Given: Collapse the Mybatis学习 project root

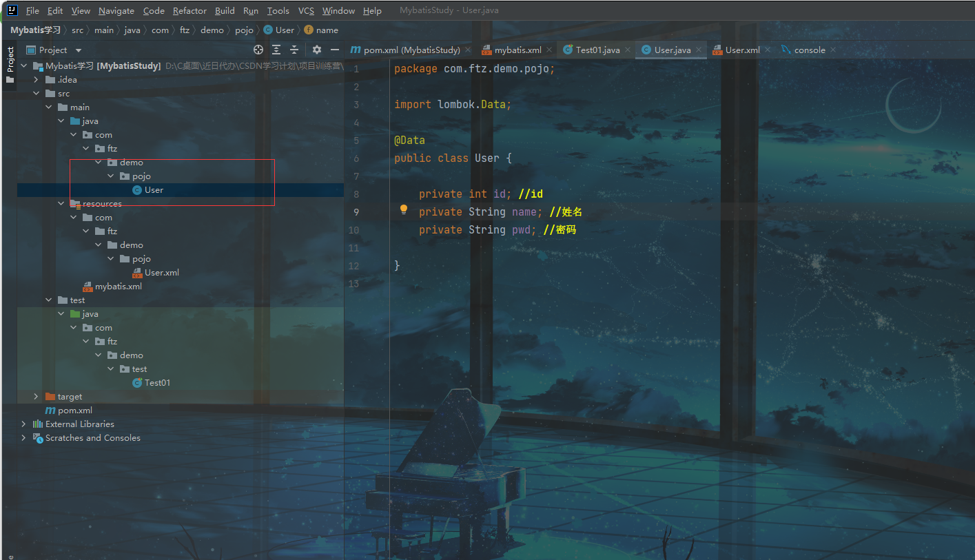Looking at the screenshot, I should (23, 65).
